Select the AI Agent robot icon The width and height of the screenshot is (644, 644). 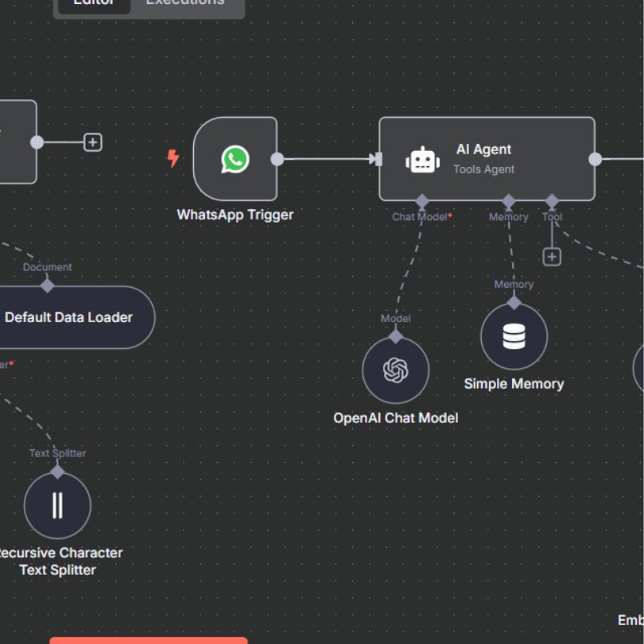[422, 160]
